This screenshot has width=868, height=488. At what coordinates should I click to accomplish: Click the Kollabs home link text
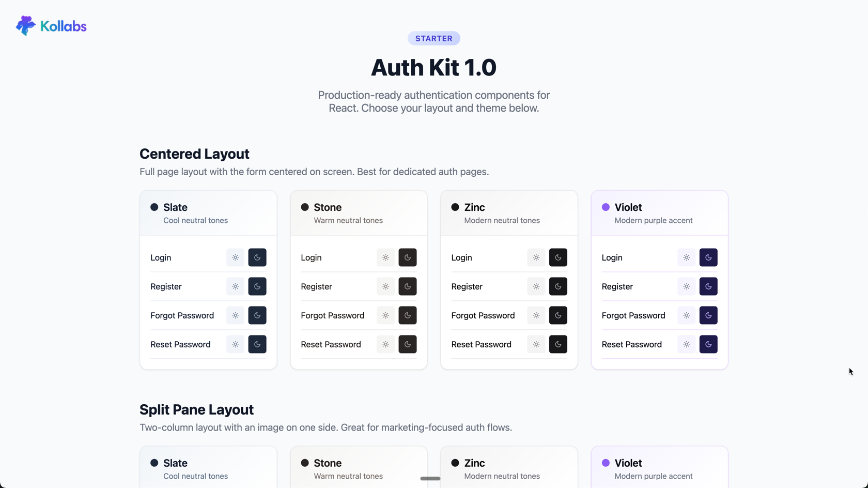click(x=63, y=25)
